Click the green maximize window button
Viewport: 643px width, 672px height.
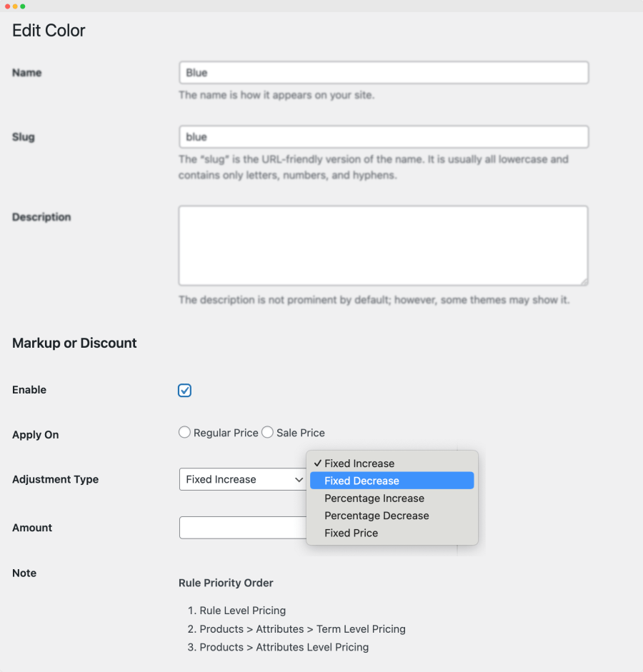click(x=23, y=6)
